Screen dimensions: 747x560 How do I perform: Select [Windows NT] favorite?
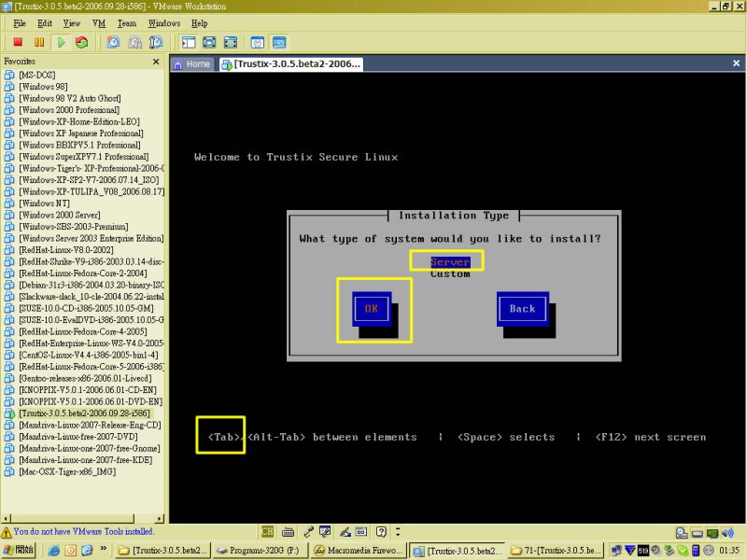(x=44, y=203)
